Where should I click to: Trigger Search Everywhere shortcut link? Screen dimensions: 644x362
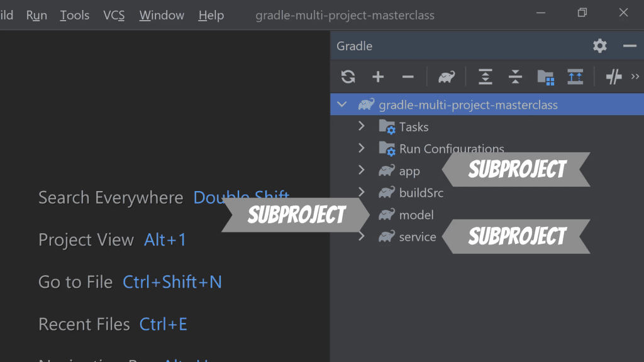pos(241,197)
